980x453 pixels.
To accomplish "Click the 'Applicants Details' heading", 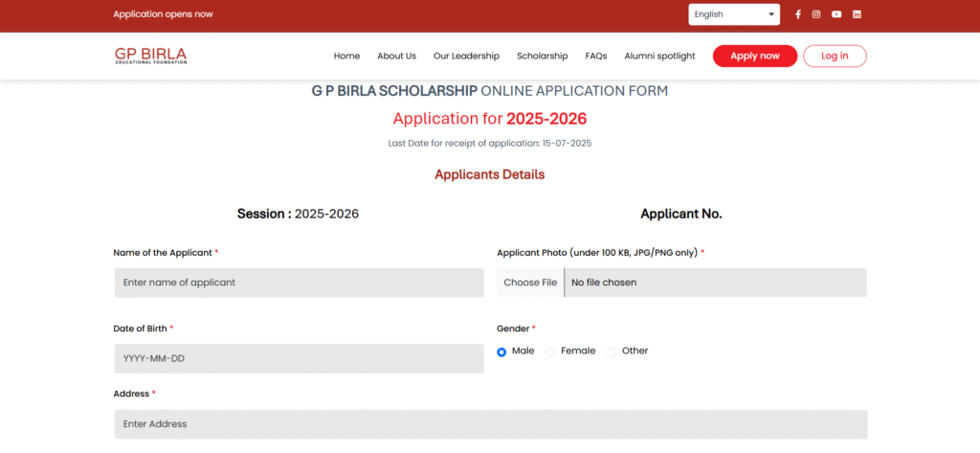I will [x=490, y=174].
